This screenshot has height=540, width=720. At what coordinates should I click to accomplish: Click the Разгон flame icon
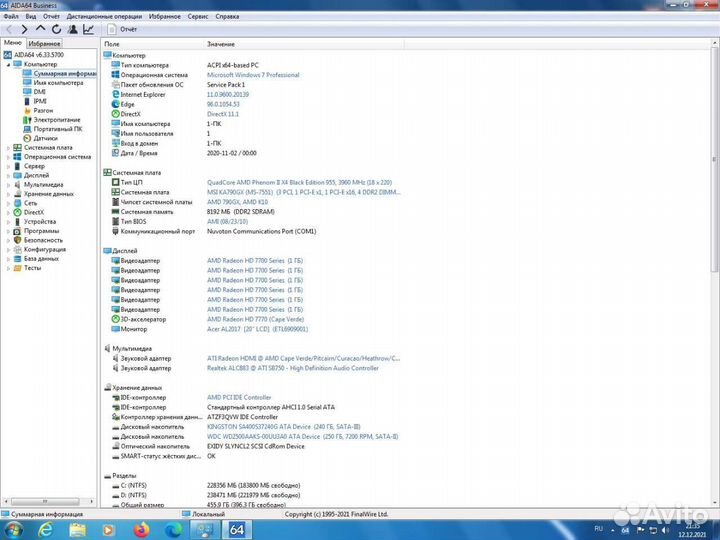pyautogui.click(x=27, y=111)
